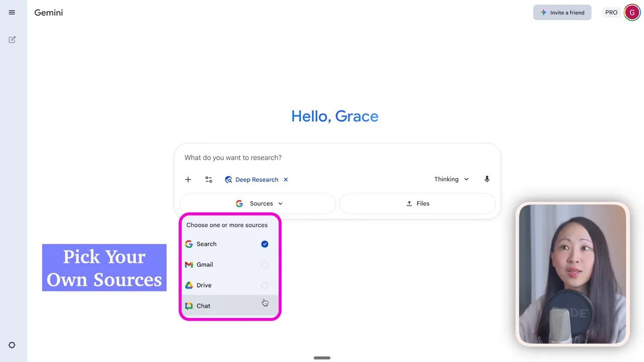Viewport: 644px width, 362px height.
Task: Click the Google Chat source icon
Action: (189, 306)
